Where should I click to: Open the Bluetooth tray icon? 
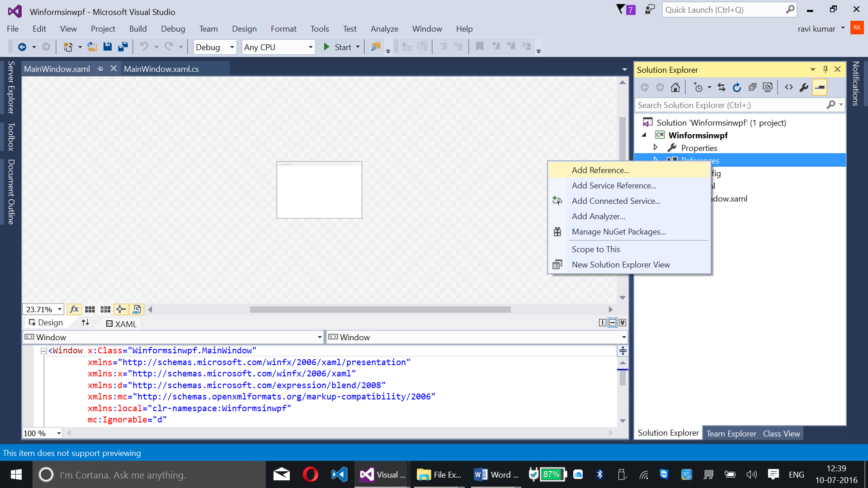coord(599,474)
